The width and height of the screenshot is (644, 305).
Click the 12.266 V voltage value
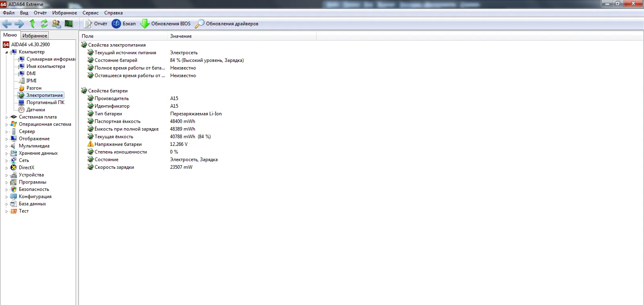coord(179,144)
